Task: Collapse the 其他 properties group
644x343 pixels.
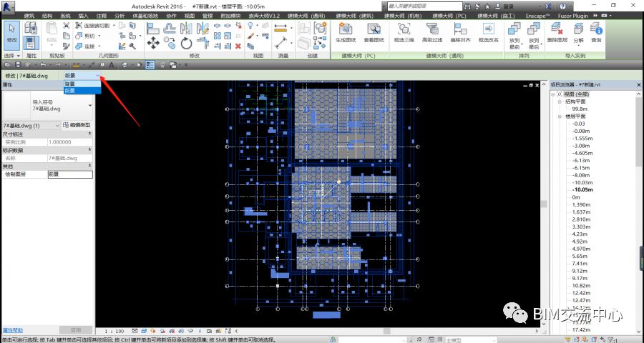Action: pyautogui.click(x=89, y=166)
